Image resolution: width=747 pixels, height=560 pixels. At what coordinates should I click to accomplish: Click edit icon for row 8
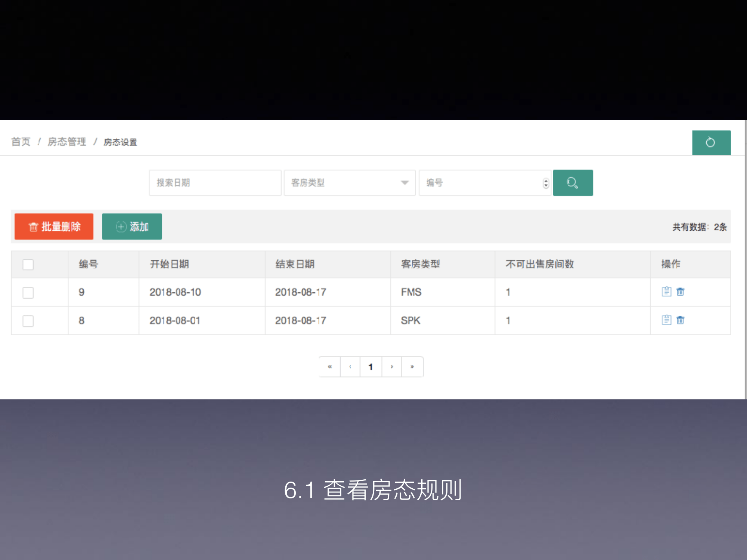click(x=666, y=320)
